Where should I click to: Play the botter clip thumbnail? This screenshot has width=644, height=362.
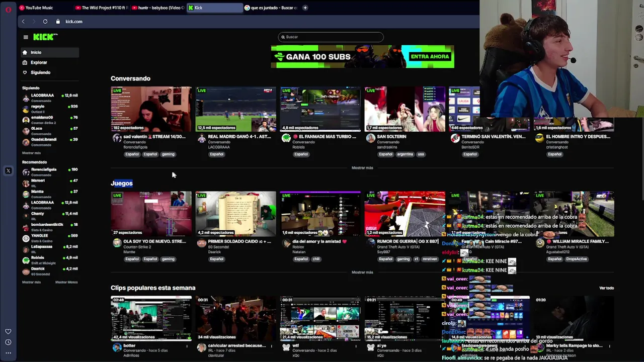(151, 319)
